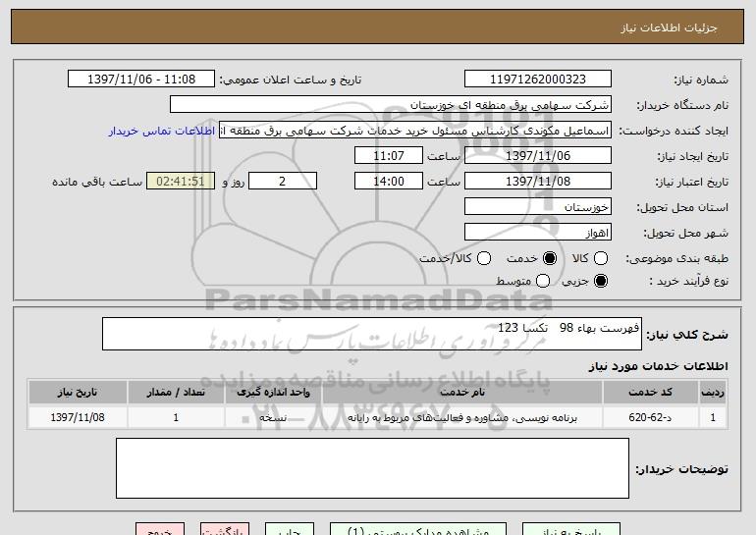Click the اهواز delivery city field
The width and height of the screenshot is (756, 535).
click(537, 233)
